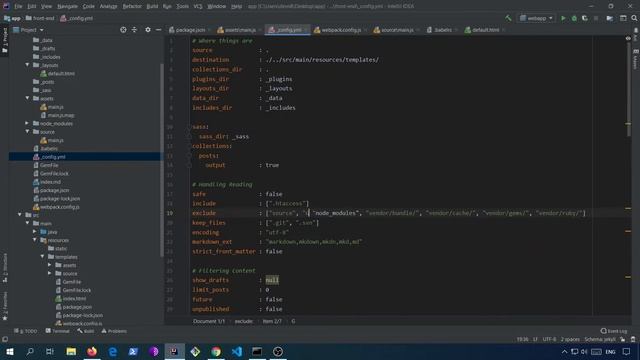Collapse the front-end source folder

27,132
